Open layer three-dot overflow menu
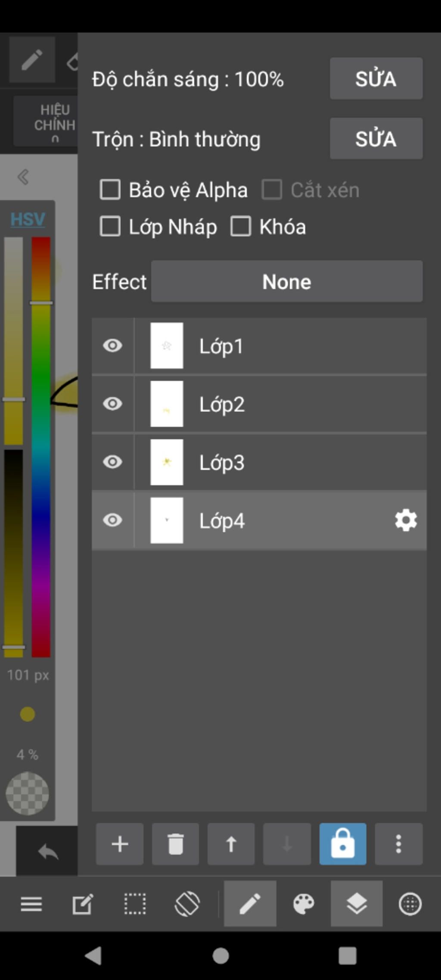The height and width of the screenshot is (980, 441). point(399,844)
